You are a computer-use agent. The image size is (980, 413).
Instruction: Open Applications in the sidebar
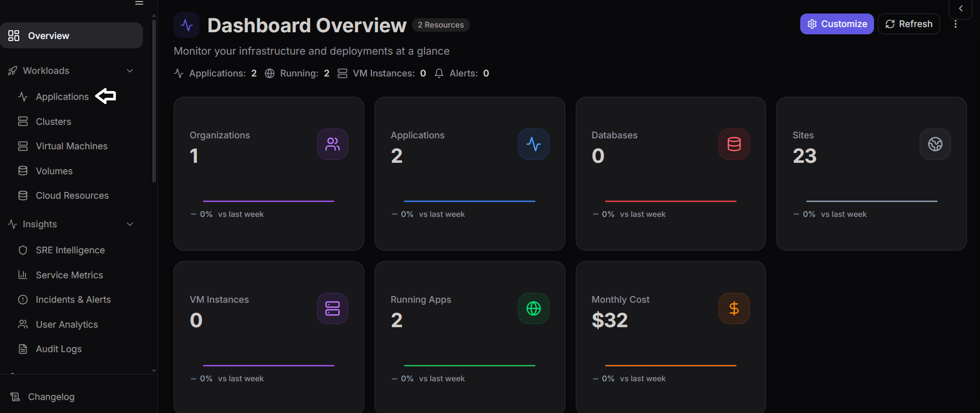tap(62, 97)
